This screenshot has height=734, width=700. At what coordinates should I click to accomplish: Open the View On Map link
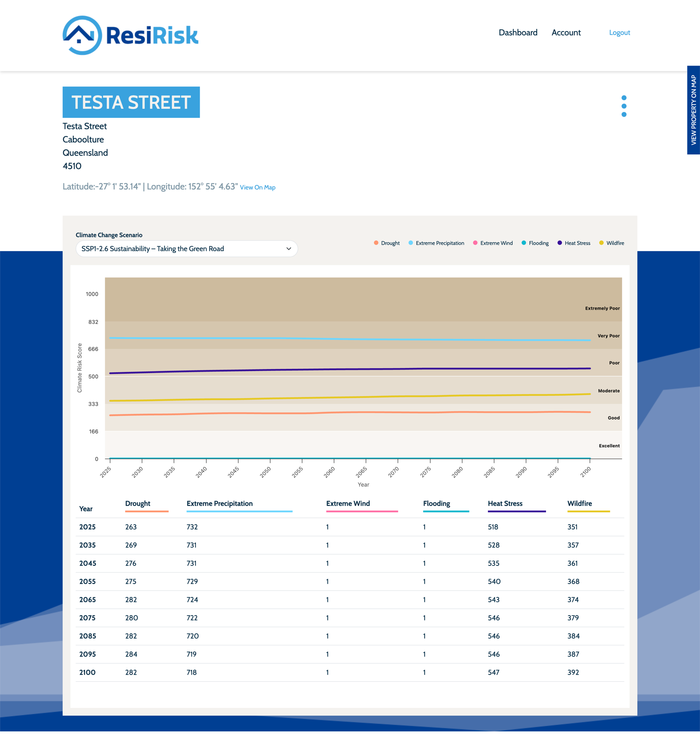pos(257,188)
